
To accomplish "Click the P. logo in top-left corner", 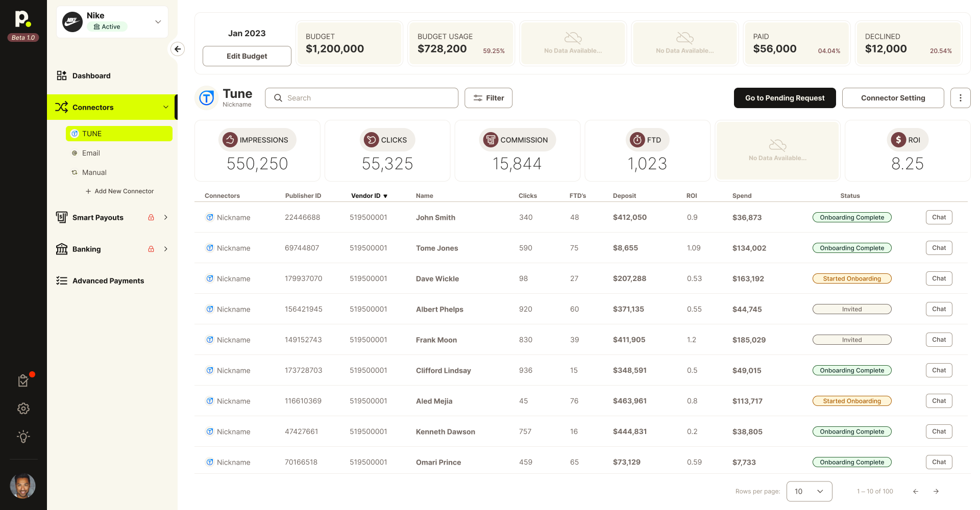I will tap(23, 19).
